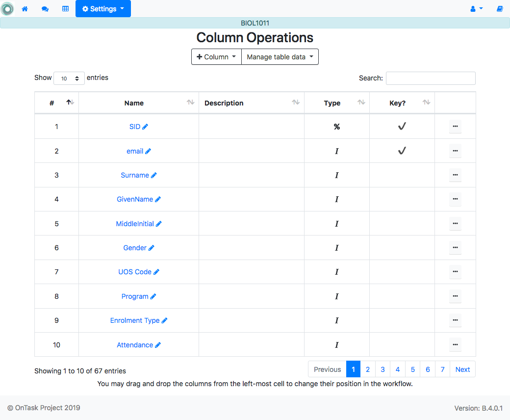The width and height of the screenshot is (510, 420).
Task: Go to pagination page 5
Action: point(412,369)
